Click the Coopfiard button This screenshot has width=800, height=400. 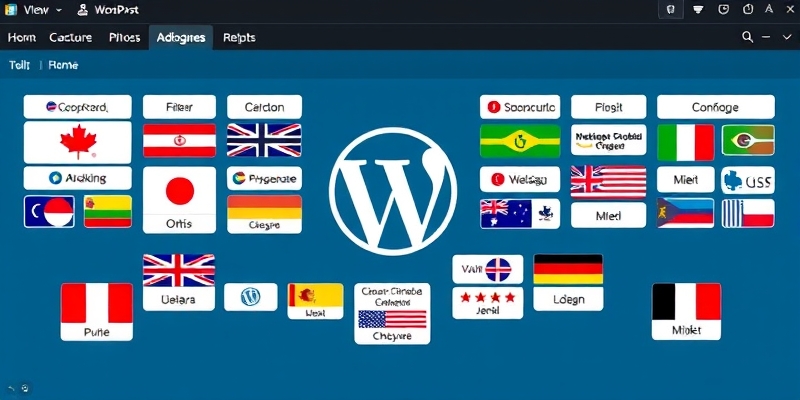[x=78, y=107]
